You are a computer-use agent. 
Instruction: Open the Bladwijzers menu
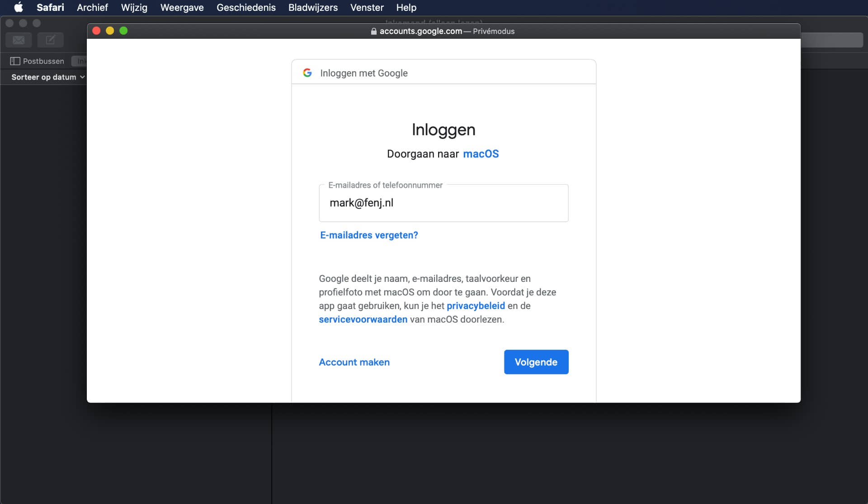(313, 7)
